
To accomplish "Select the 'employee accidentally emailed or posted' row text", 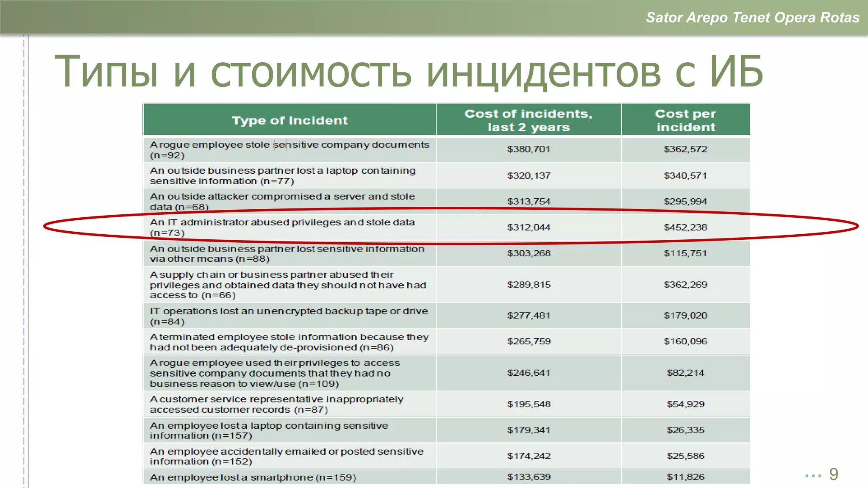I will (x=287, y=456).
